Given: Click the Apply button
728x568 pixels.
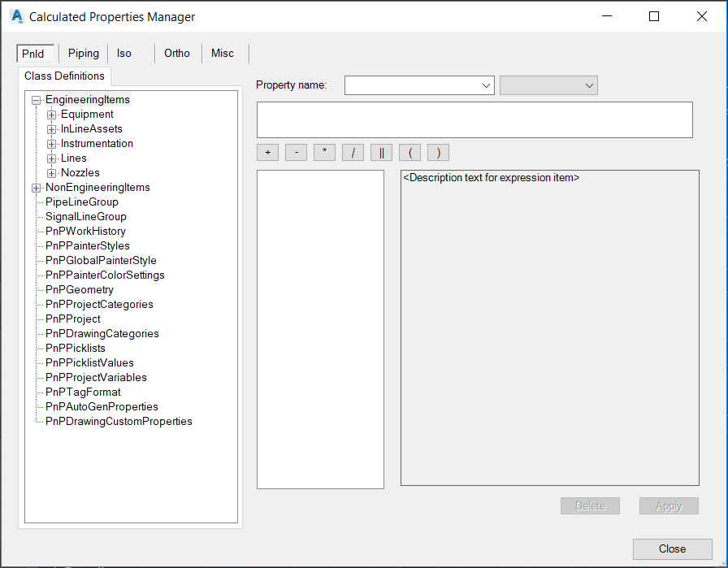Looking at the screenshot, I should (669, 505).
